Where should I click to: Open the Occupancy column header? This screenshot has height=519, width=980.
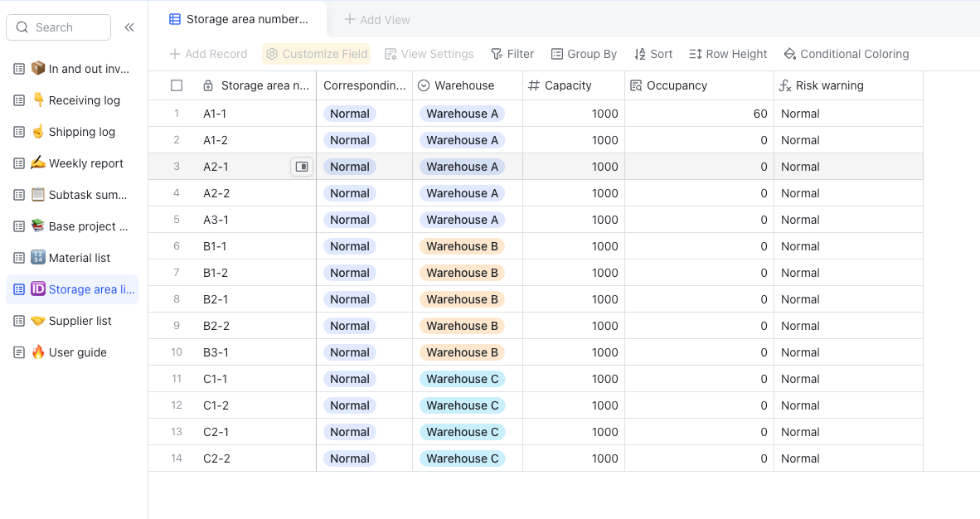(700, 85)
